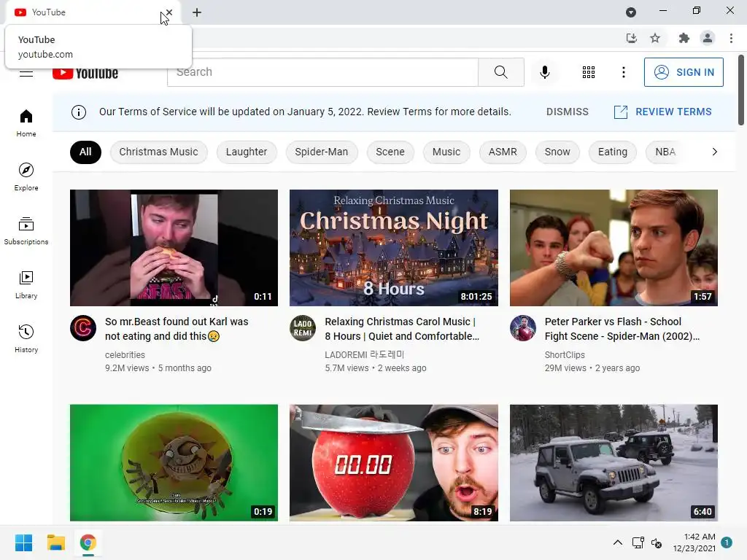Open the mr.Beast Karl eating video thumbnail
The image size is (747, 560).
pyautogui.click(x=174, y=248)
